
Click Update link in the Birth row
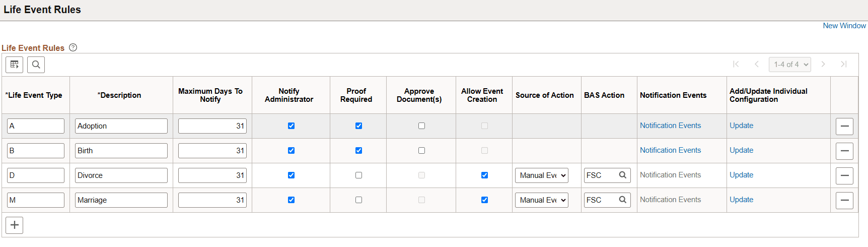741,150
